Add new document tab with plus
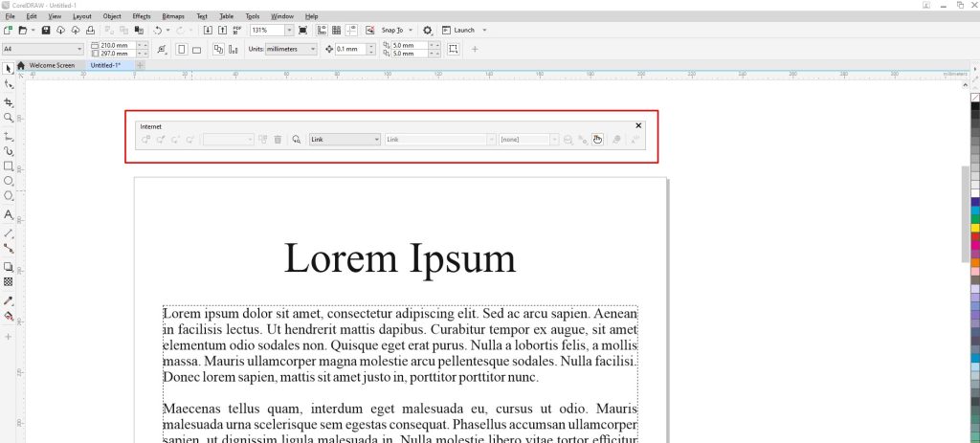The width and height of the screenshot is (980, 443). coord(140,66)
